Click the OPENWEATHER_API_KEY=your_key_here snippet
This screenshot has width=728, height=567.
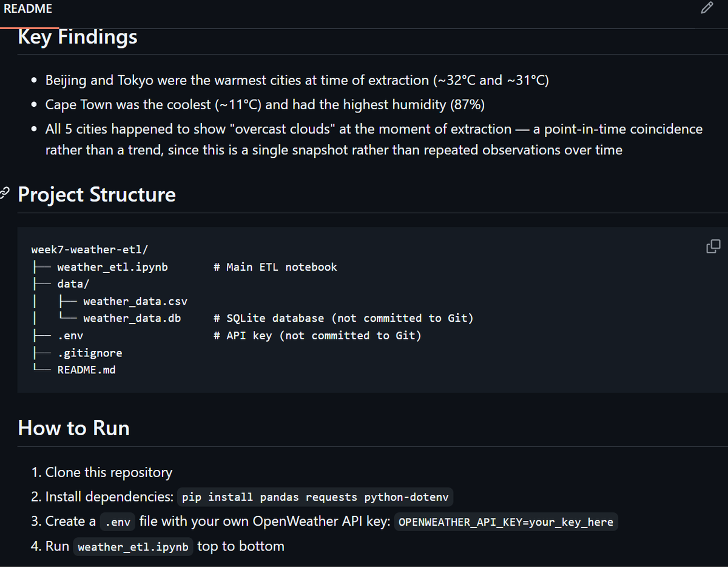pos(506,522)
